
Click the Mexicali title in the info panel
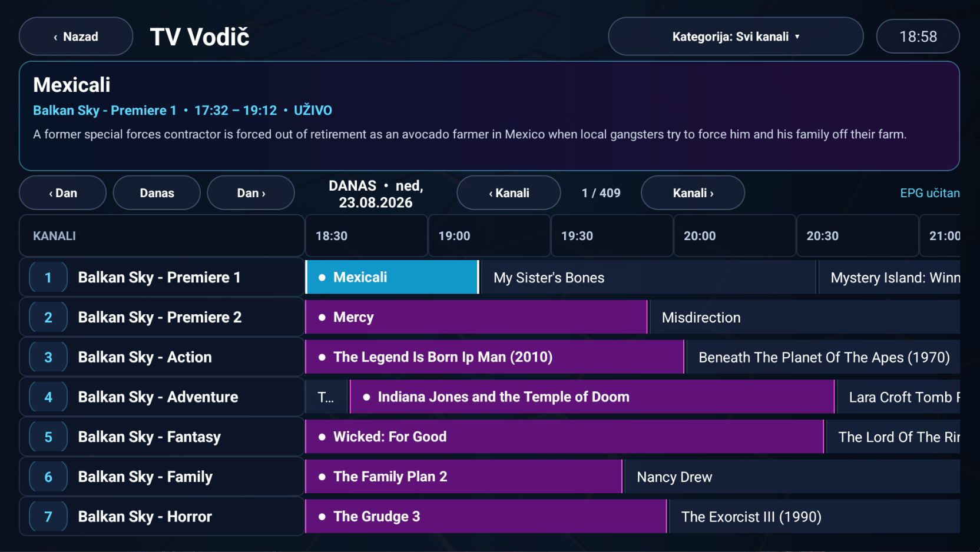(72, 85)
